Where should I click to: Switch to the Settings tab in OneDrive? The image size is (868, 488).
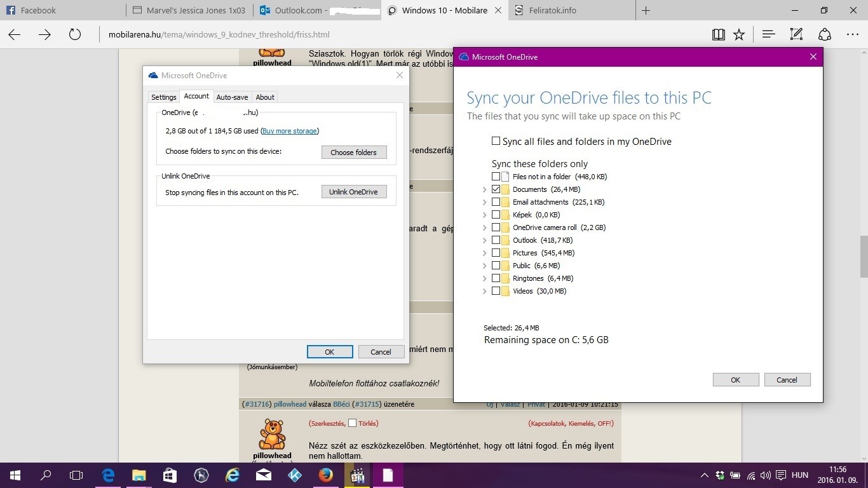click(x=163, y=97)
